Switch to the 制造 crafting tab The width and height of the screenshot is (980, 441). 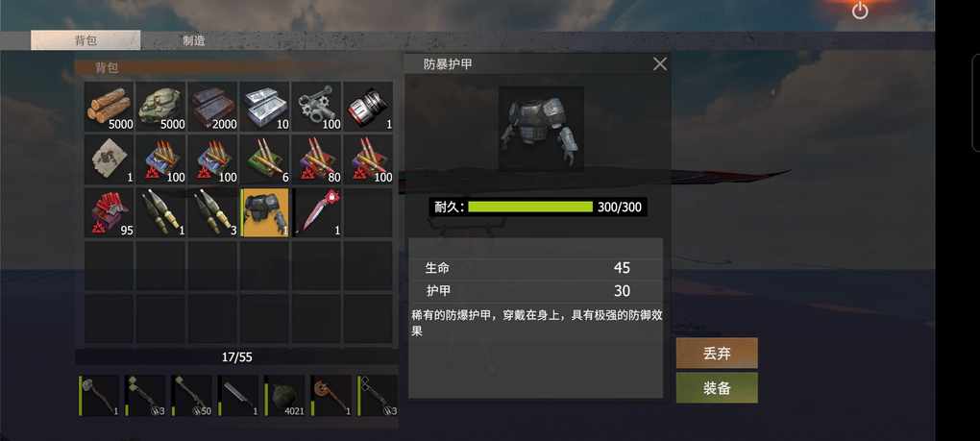(194, 40)
